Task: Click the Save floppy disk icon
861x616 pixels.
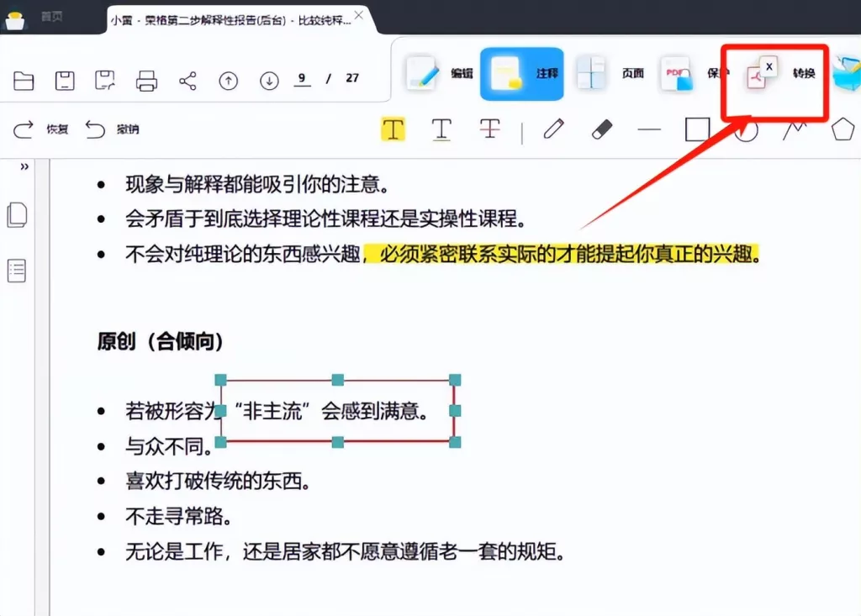Action: click(x=65, y=81)
